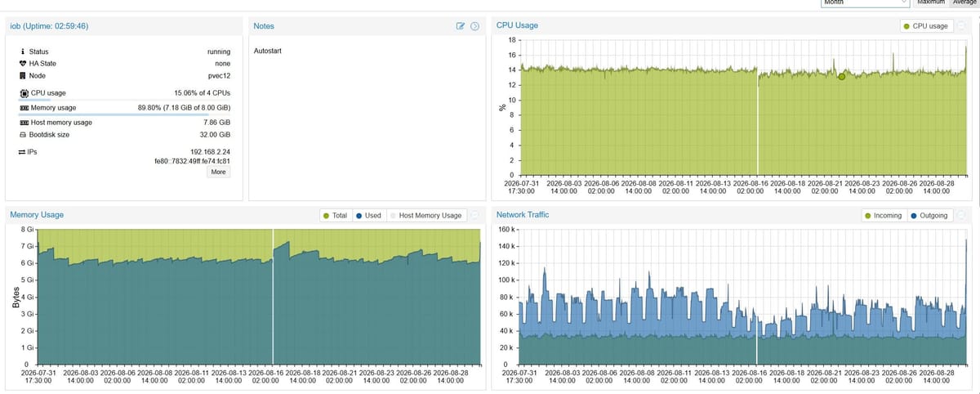Click the Autostart note text
The width and height of the screenshot is (980, 394).
click(268, 51)
